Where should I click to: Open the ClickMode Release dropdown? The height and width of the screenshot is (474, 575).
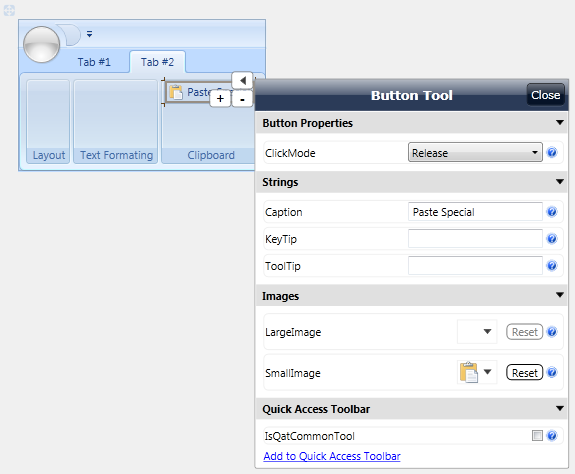[475, 153]
